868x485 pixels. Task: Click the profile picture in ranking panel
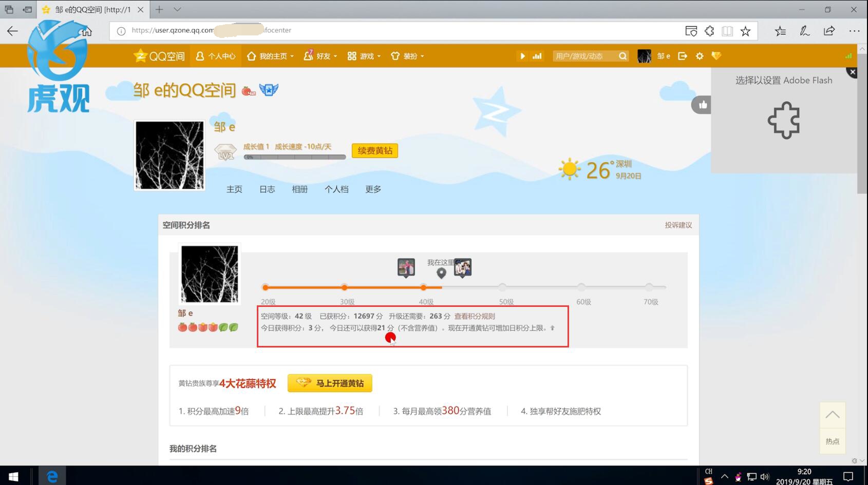210,274
